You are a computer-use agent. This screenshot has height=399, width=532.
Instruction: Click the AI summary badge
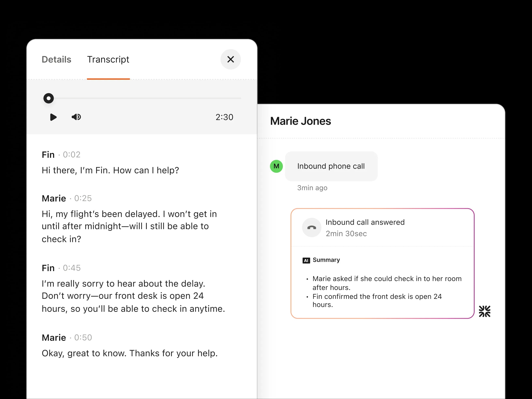coord(306,261)
